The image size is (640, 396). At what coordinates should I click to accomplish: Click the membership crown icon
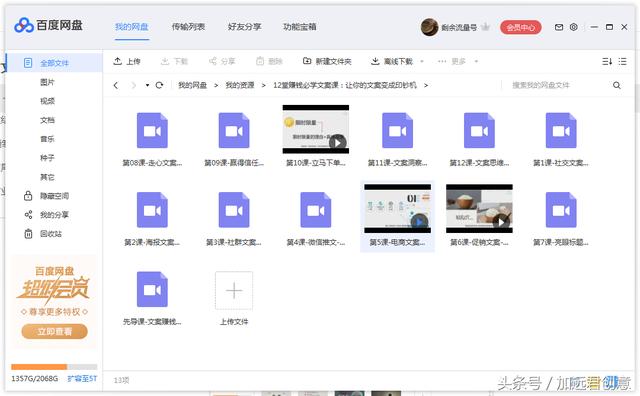tap(485, 27)
